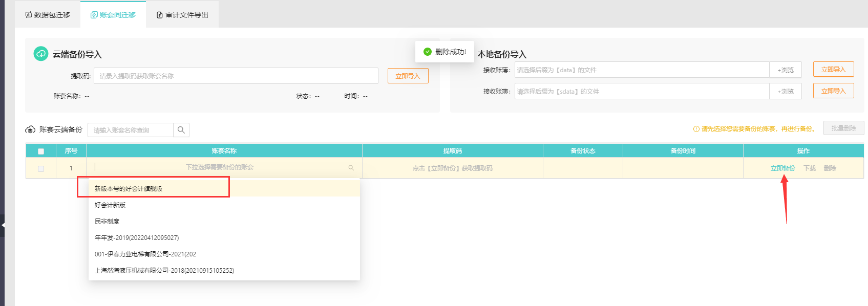Click the 立即备份 link in operations column
868x306 pixels.
pos(782,168)
